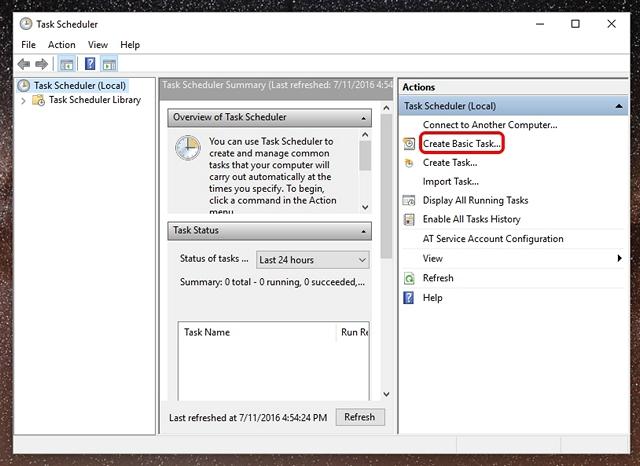Collapse the Task Scheduler (Local) actions group
The image size is (640, 466).
tap(619, 106)
